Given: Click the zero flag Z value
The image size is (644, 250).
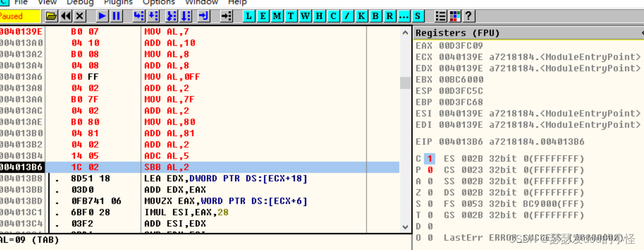Looking at the screenshot, I should tap(430, 192).
